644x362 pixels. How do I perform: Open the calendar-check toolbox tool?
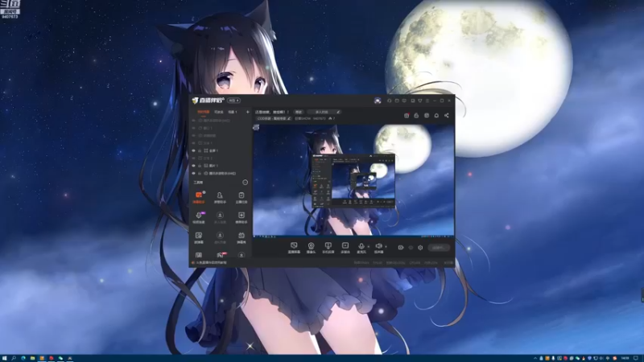click(x=242, y=197)
